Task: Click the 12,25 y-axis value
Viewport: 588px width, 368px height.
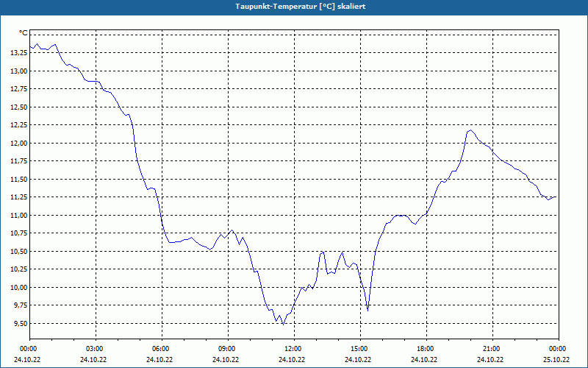Action: click(x=19, y=125)
